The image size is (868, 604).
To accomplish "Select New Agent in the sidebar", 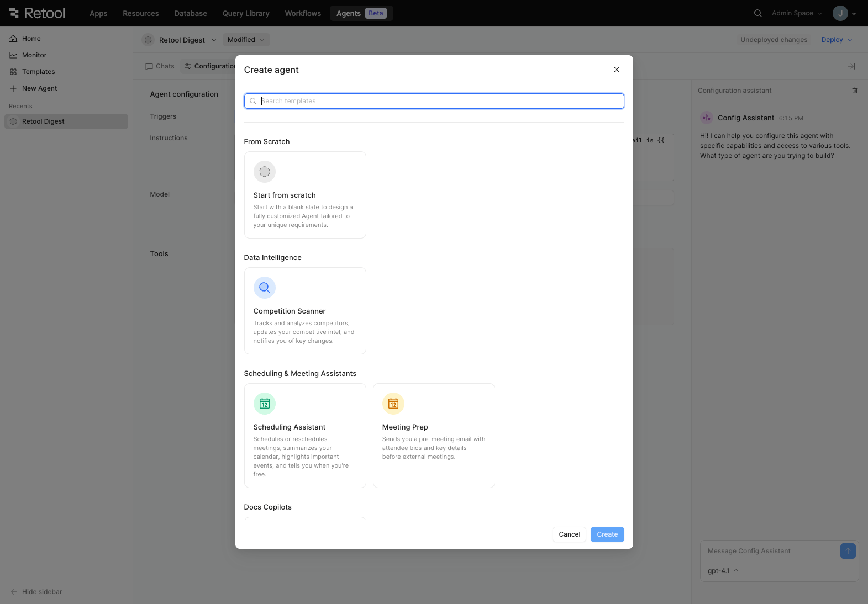I will pyautogui.click(x=66, y=88).
